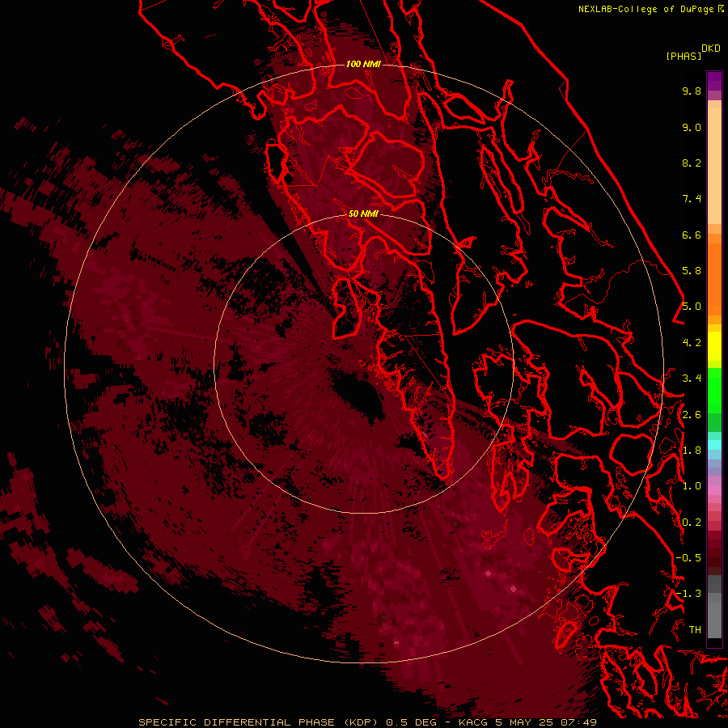Click the KACG station identifier text
The image size is (728, 728).
473,722
